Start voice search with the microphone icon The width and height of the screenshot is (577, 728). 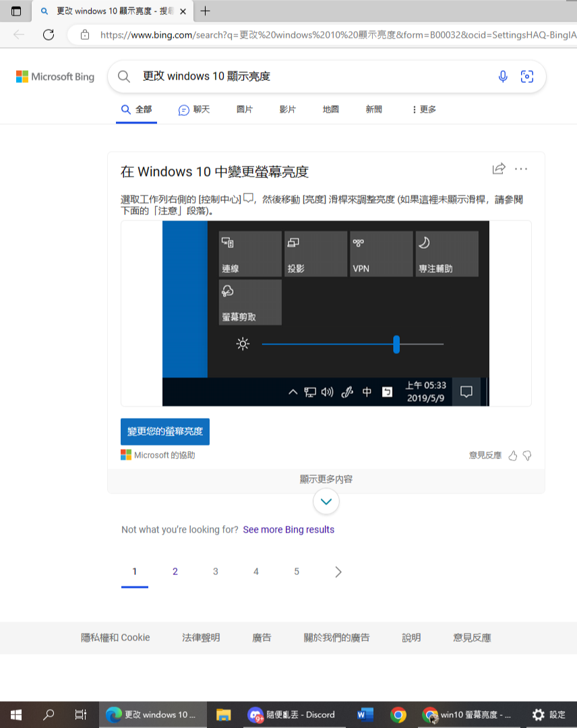click(503, 76)
